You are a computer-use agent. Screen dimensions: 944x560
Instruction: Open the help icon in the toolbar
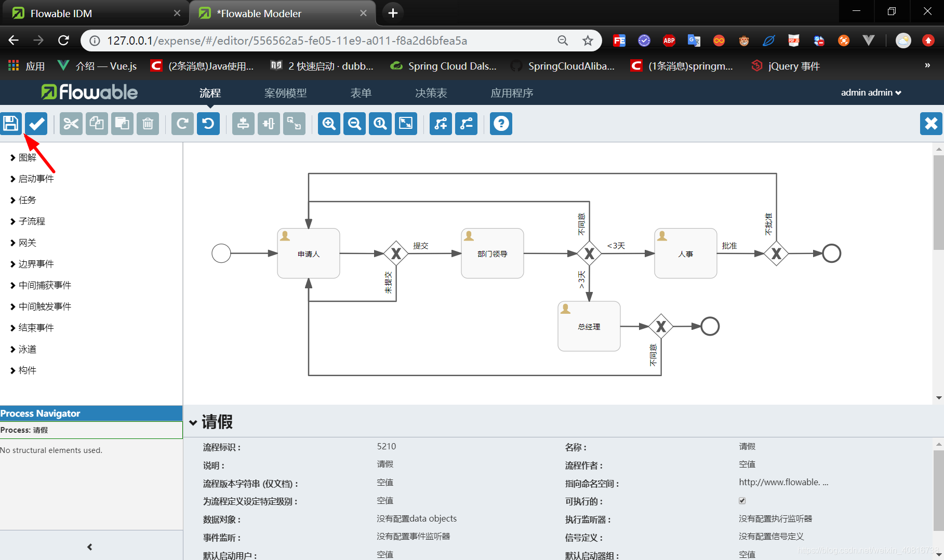click(500, 124)
